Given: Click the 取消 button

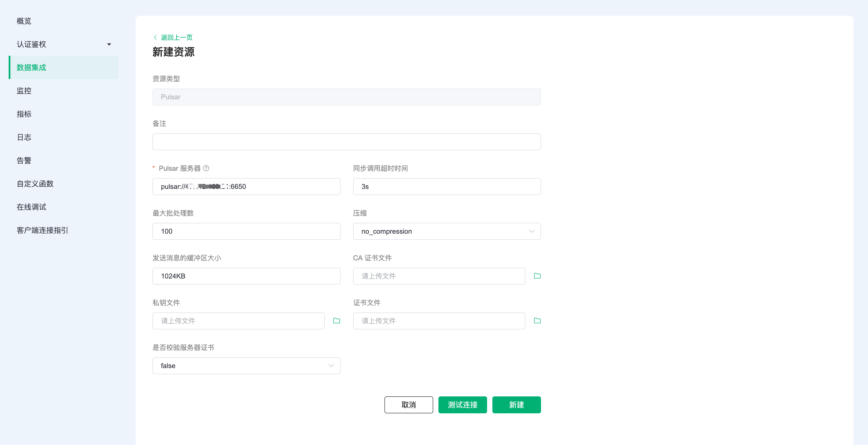Looking at the screenshot, I should coord(408,404).
